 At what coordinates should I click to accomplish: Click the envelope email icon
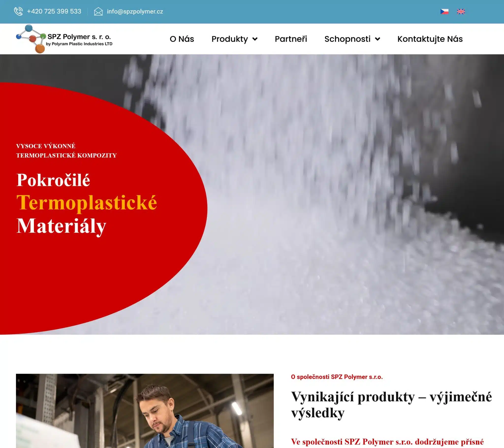point(98,11)
